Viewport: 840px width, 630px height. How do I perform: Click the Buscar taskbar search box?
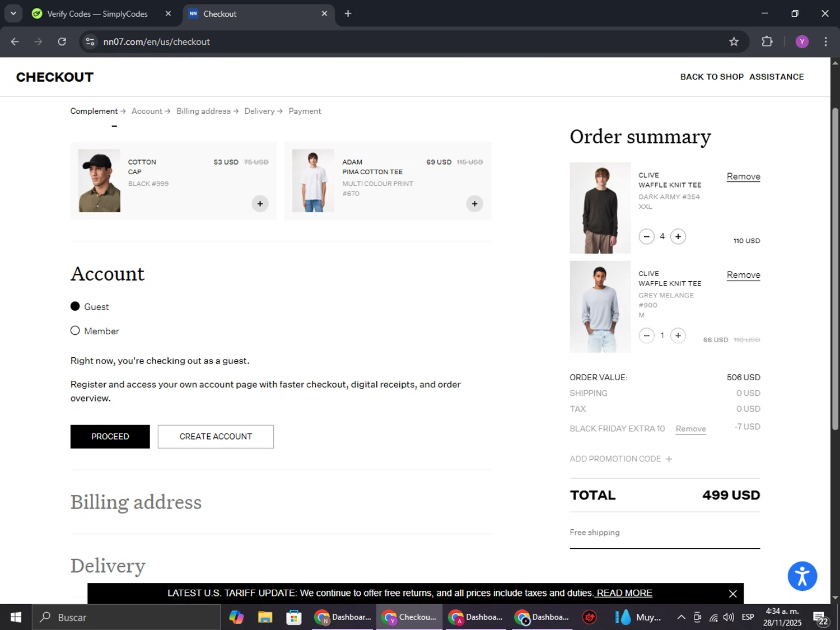point(126,617)
